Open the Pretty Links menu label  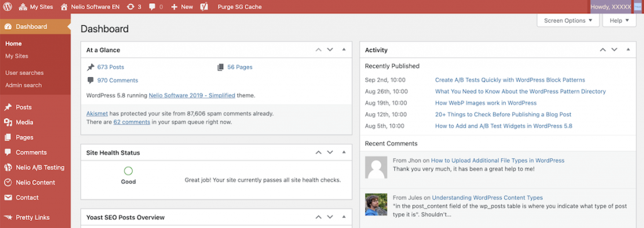(x=33, y=217)
